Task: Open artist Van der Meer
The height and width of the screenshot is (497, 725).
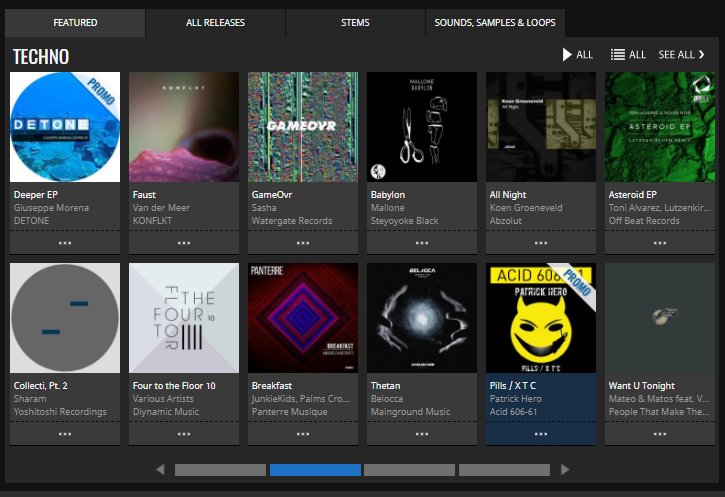Action: (161, 208)
